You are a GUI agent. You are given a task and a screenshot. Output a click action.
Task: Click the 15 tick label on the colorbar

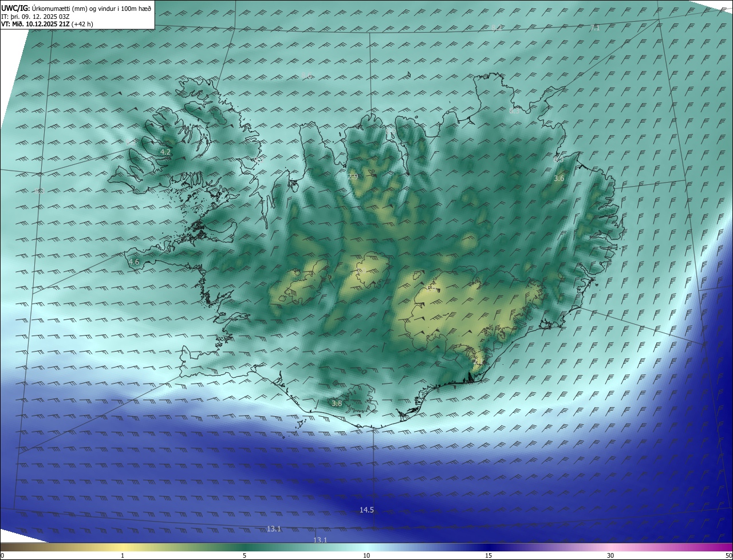tap(488, 555)
